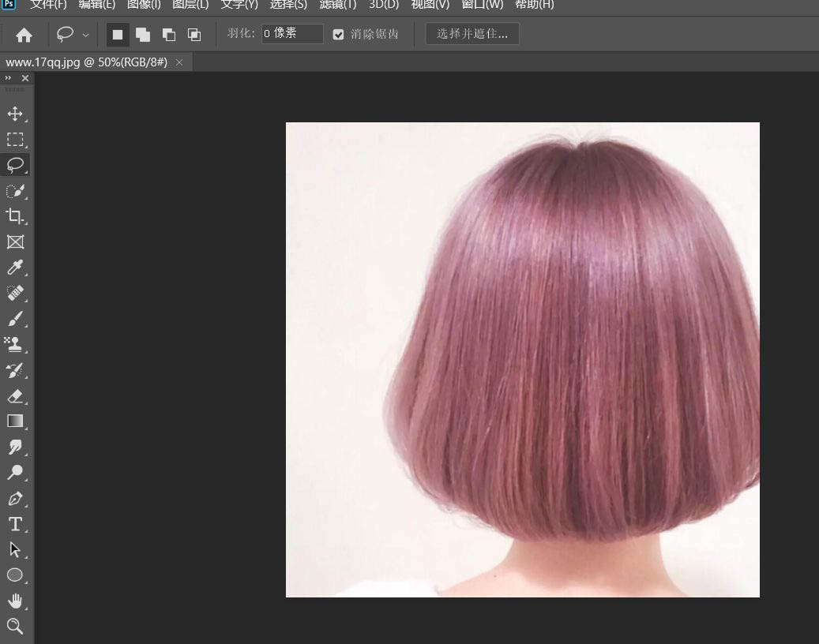Select the Move tool
The height and width of the screenshot is (644, 819).
click(x=16, y=114)
